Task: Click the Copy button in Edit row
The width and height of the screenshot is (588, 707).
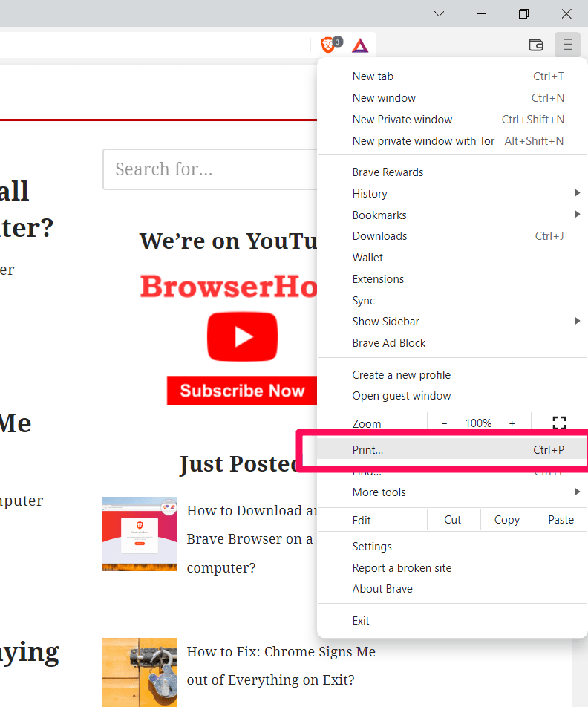Action: click(x=507, y=520)
